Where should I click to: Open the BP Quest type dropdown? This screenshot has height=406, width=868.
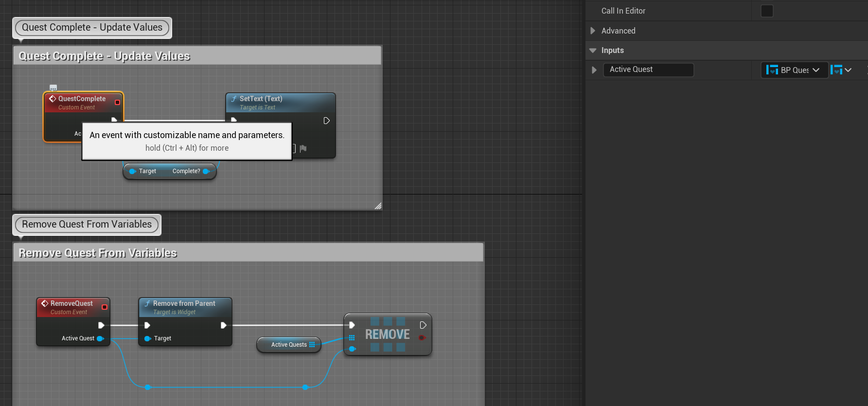tap(794, 70)
